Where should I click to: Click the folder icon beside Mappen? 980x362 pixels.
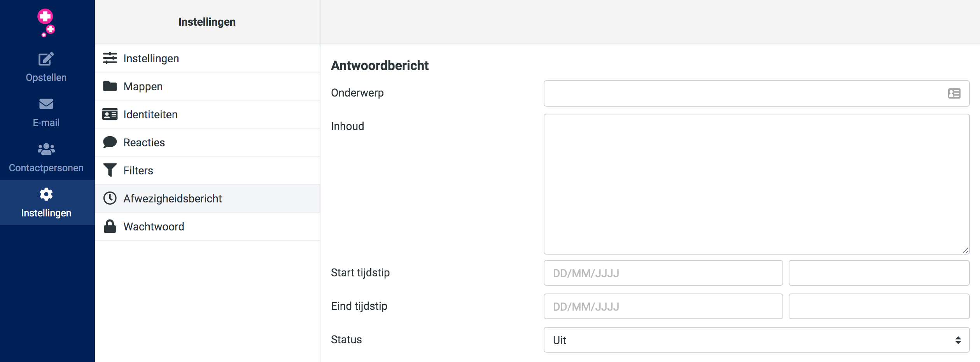110,86
